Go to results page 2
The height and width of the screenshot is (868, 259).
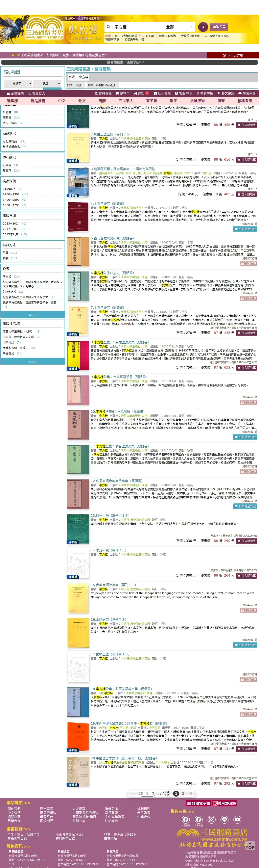tap(183, 793)
